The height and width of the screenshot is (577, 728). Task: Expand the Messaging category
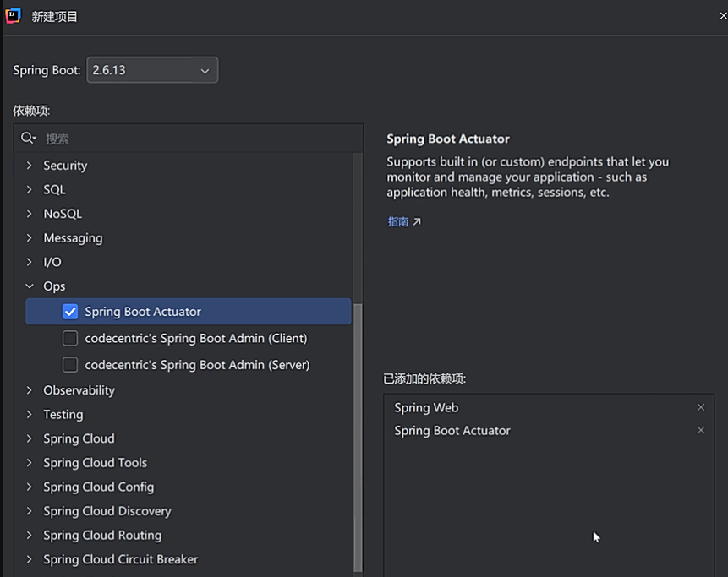point(30,238)
